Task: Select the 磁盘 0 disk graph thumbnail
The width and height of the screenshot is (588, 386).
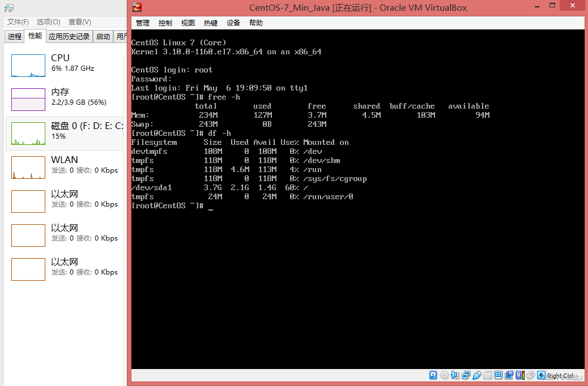Action: click(28, 134)
